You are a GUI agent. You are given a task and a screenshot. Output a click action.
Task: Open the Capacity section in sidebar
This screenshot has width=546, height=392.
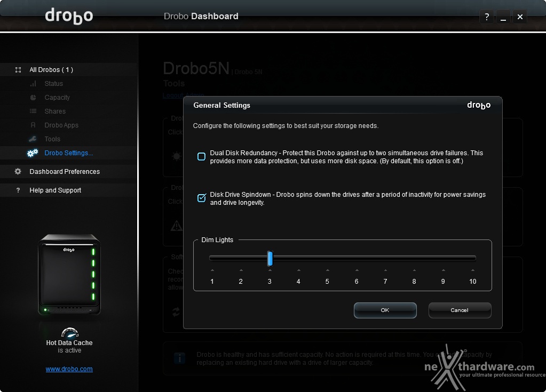(57, 98)
